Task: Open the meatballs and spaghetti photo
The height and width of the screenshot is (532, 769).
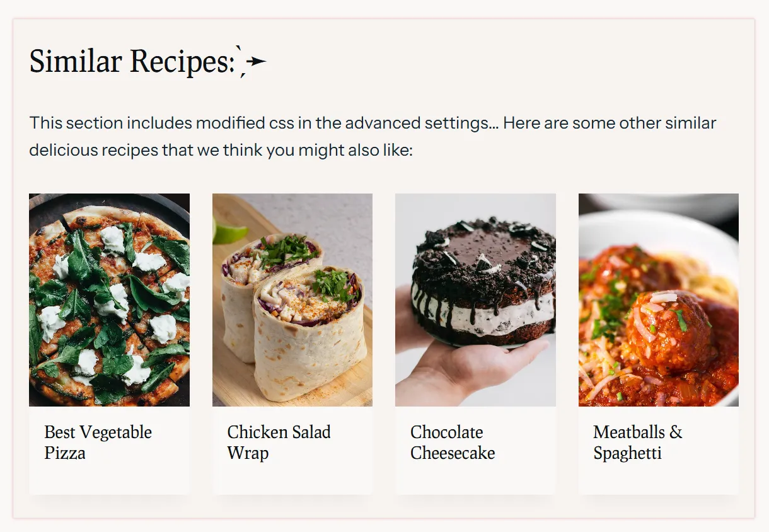Action: (x=659, y=300)
